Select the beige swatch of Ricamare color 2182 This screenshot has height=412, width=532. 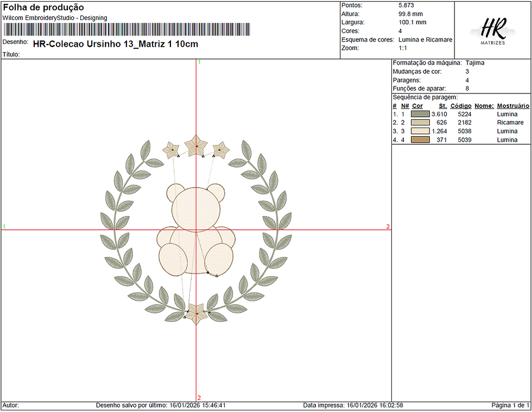[420, 123]
